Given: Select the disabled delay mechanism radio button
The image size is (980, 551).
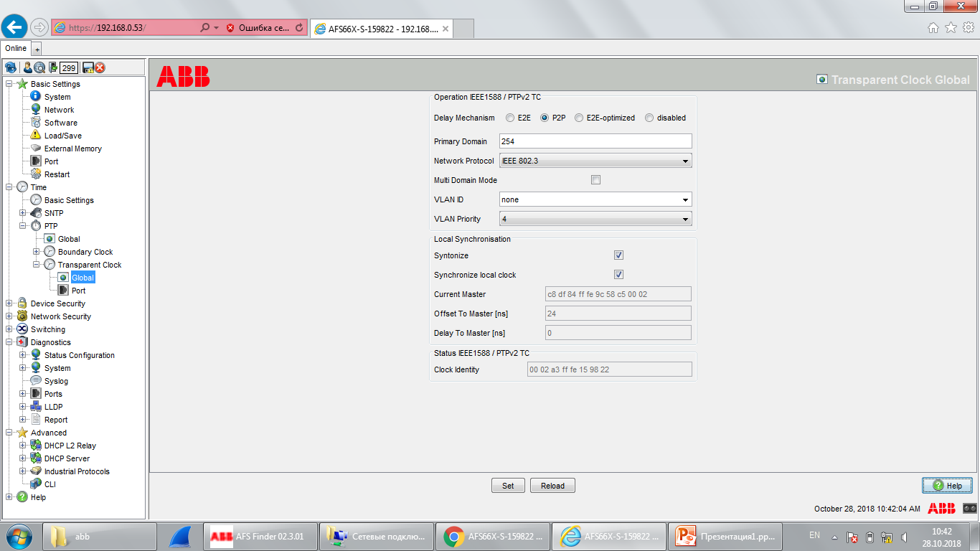Looking at the screenshot, I should 649,118.
